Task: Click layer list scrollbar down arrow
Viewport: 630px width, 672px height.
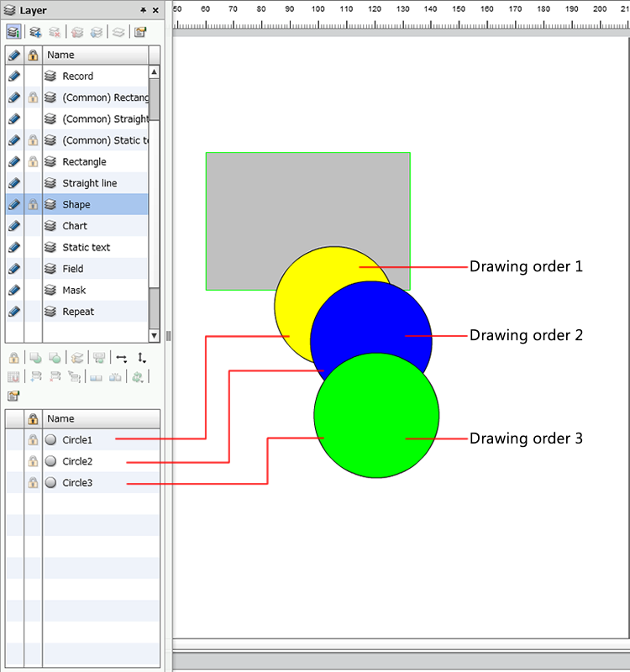Action: (155, 335)
